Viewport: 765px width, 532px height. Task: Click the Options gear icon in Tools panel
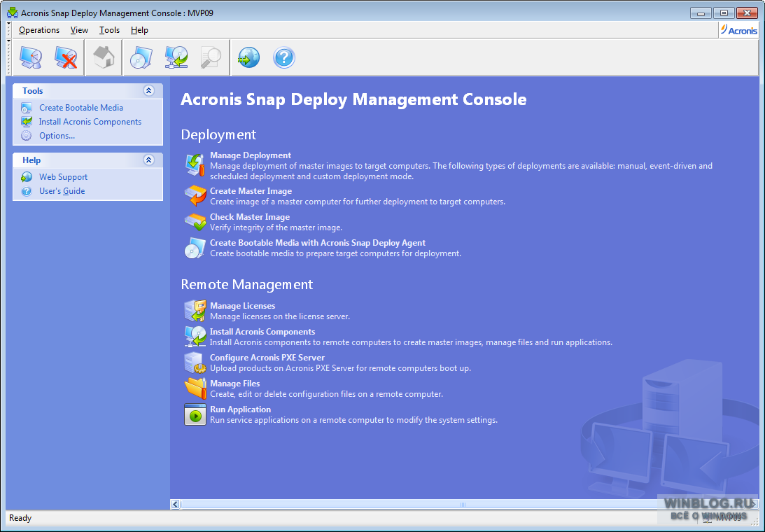click(x=27, y=136)
